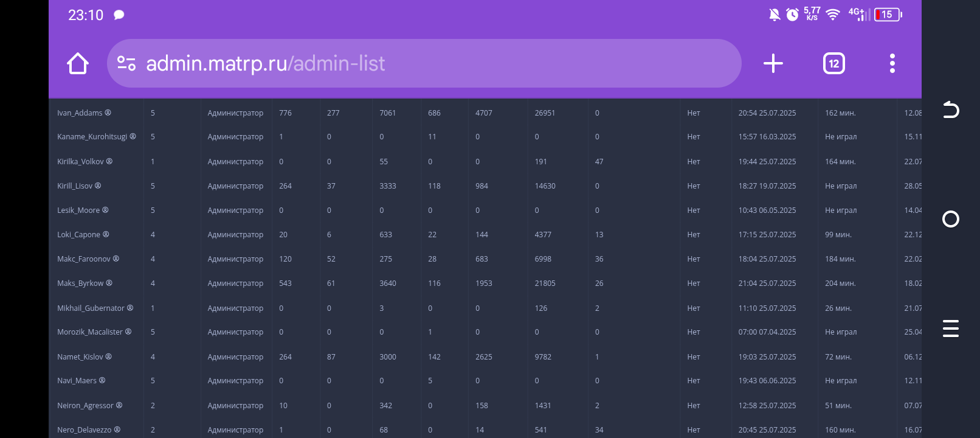Select Neiron_Agressor name
Screen dimensions: 980x438
(86, 406)
